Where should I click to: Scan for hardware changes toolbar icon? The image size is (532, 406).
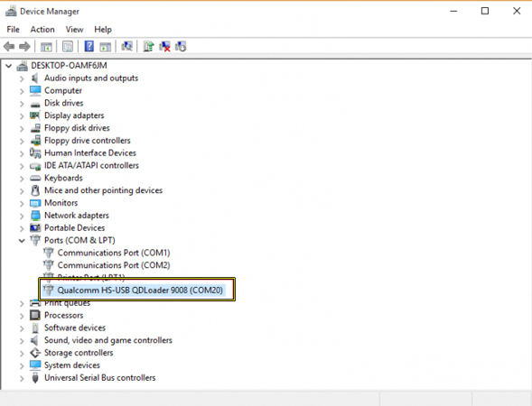[127, 46]
